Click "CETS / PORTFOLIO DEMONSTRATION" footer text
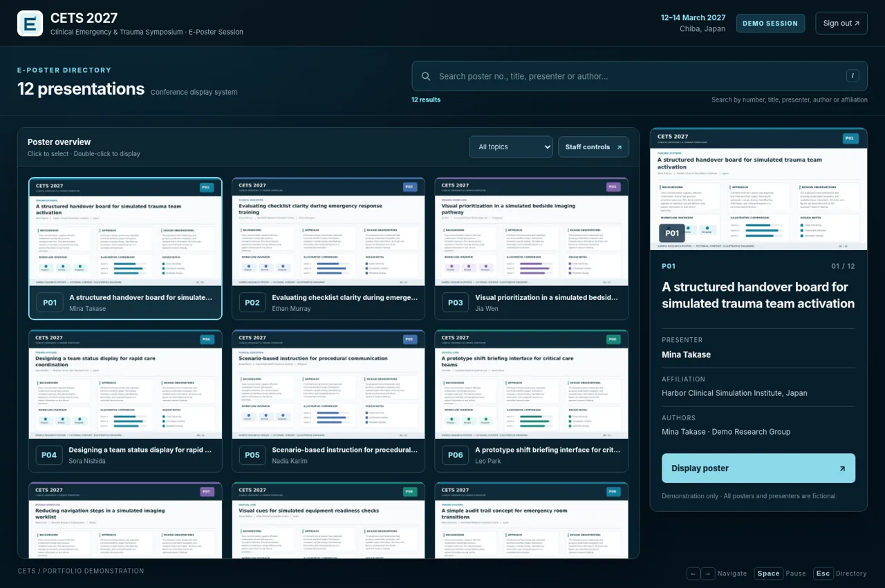This screenshot has height=588, width=885. [81, 571]
